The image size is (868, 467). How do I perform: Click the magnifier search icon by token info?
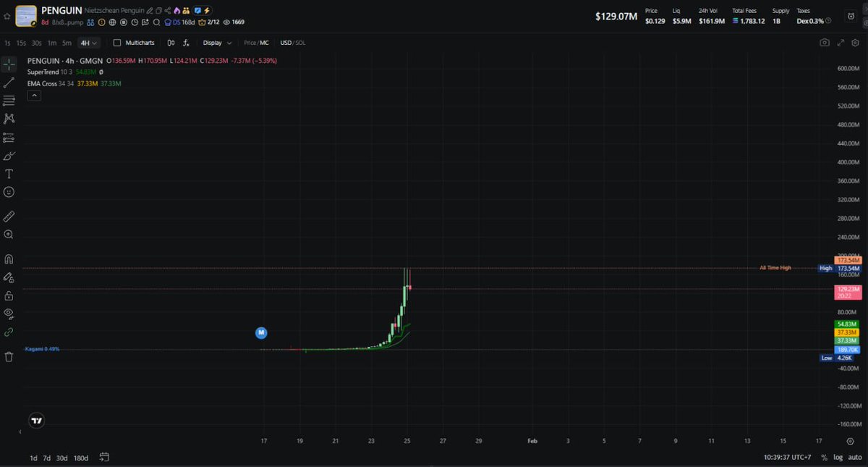click(x=156, y=22)
